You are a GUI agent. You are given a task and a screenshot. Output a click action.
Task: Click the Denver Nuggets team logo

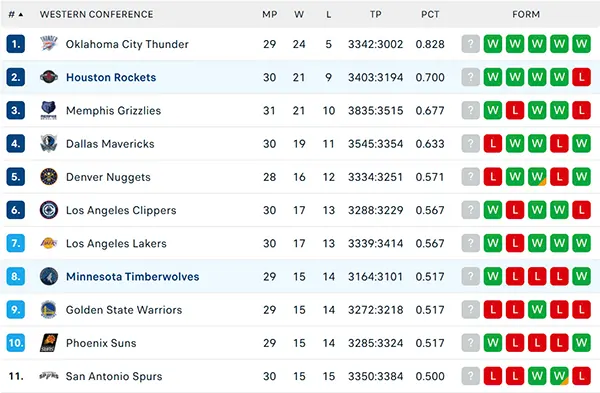point(49,177)
